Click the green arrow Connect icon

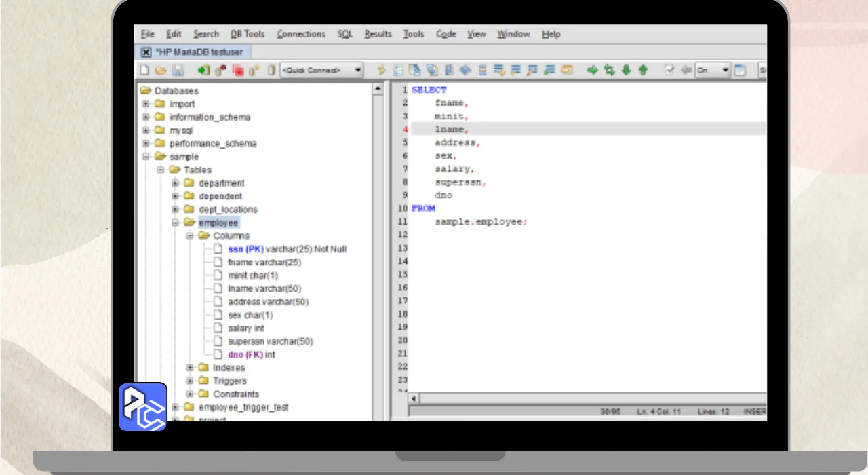203,70
